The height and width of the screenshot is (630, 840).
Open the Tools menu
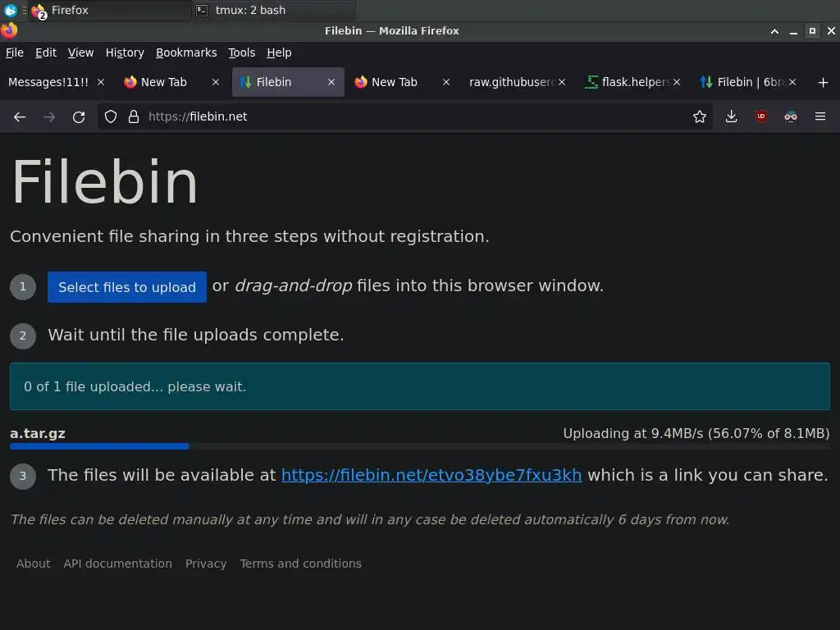(x=242, y=52)
